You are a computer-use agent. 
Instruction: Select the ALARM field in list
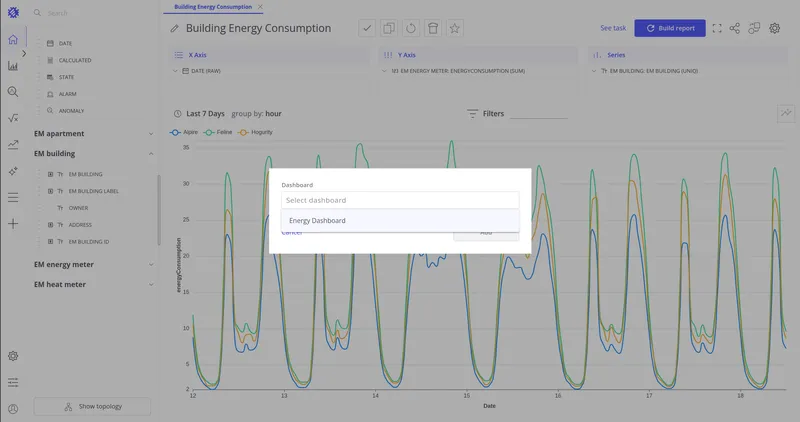click(67, 94)
